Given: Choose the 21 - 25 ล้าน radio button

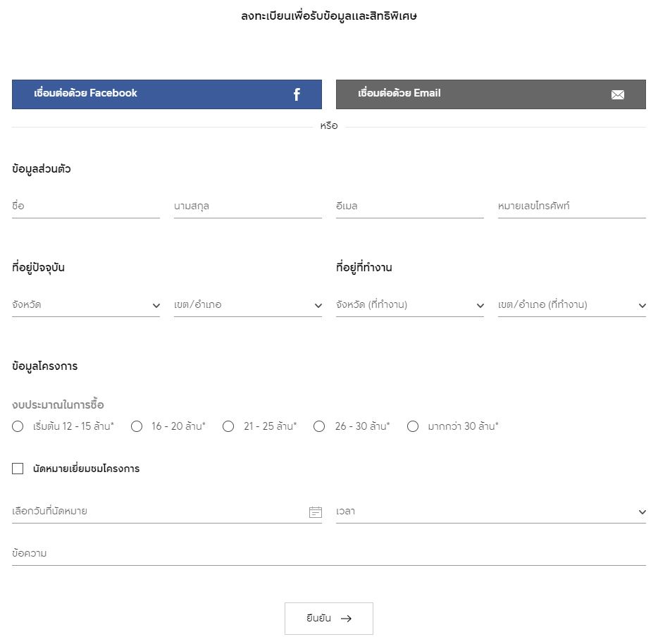Looking at the screenshot, I should (228, 426).
